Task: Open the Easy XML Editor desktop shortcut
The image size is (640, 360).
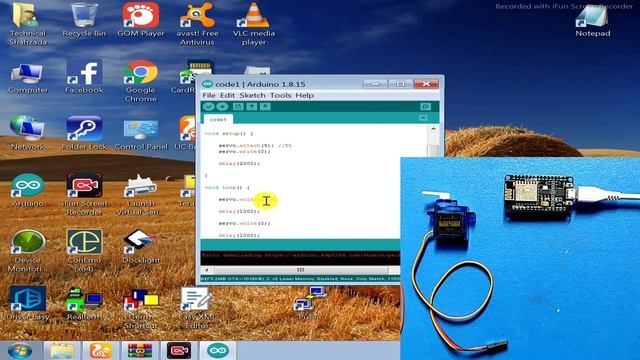Action: [x=197, y=307]
